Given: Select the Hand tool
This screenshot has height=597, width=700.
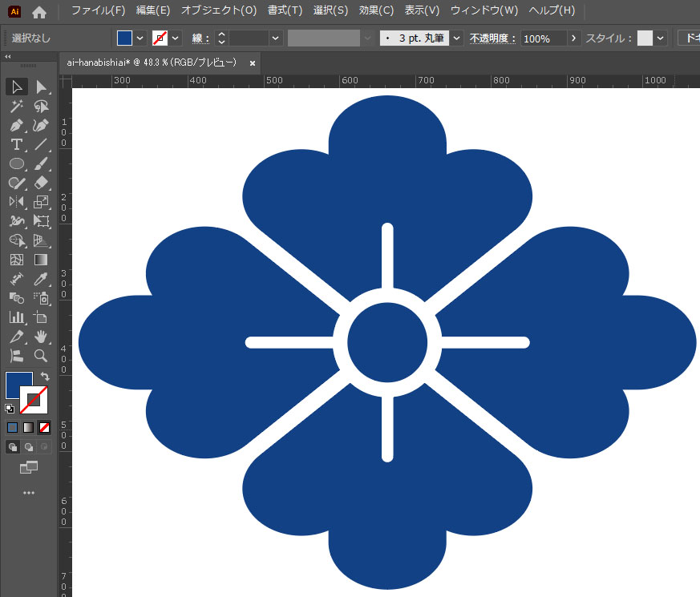Looking at the screenshot, I should [42, 337].
